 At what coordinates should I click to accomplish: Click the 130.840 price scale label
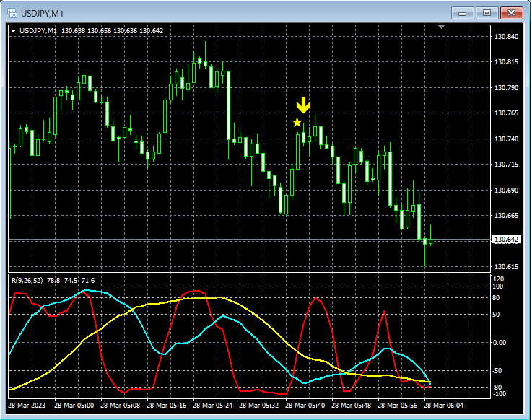click(506, 37)
